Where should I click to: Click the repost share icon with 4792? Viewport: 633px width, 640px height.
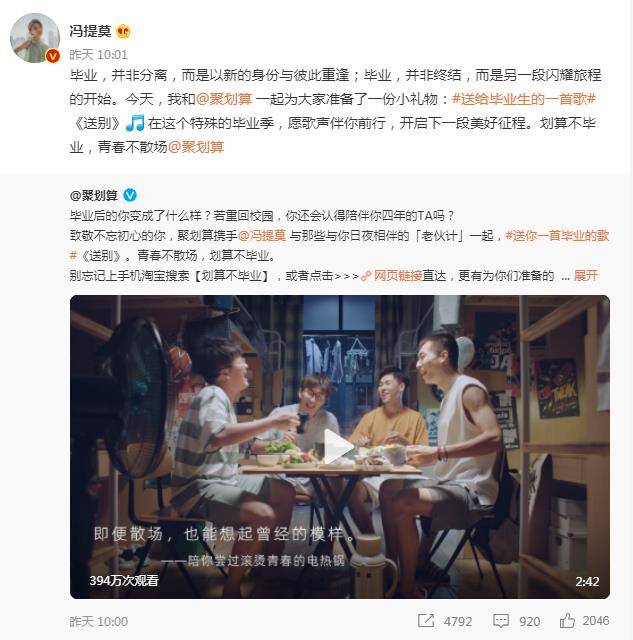click(x=426, y=621)
